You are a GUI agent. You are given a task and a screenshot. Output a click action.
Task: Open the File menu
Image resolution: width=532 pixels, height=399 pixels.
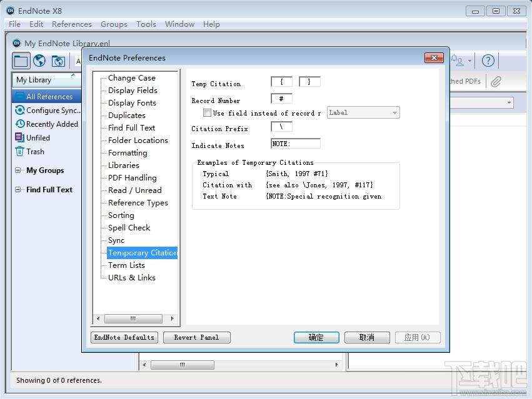pos(14,24)
